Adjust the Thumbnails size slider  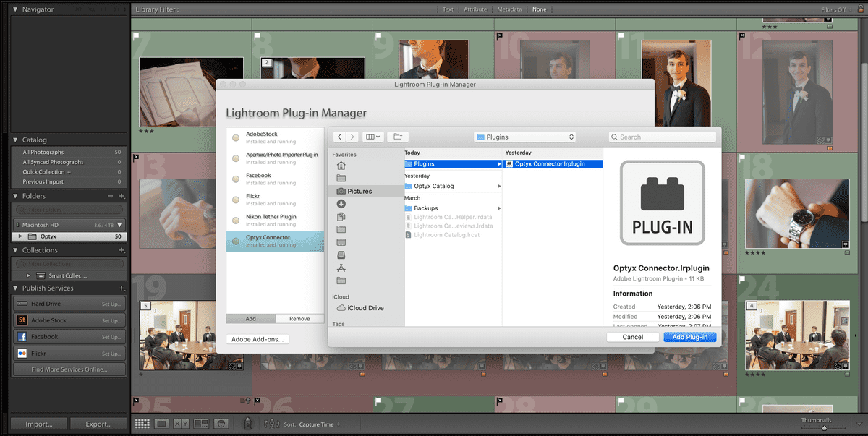[x=824, y=427]
